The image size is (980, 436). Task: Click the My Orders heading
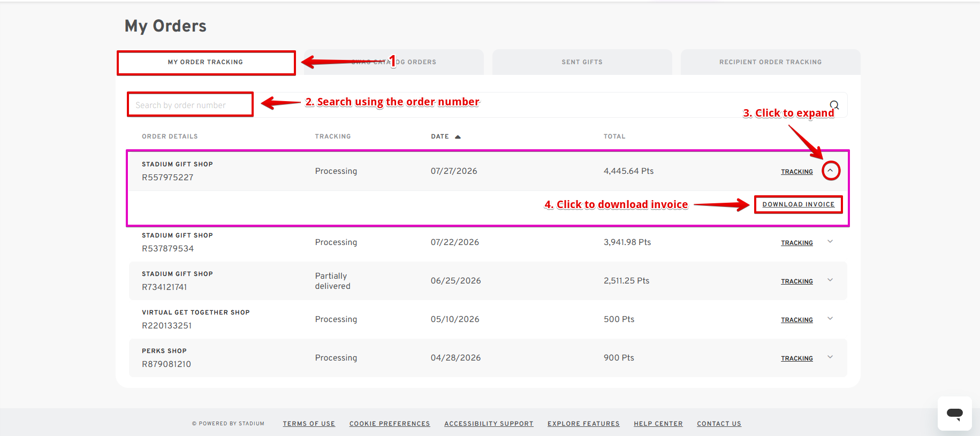tap(165, 26)
